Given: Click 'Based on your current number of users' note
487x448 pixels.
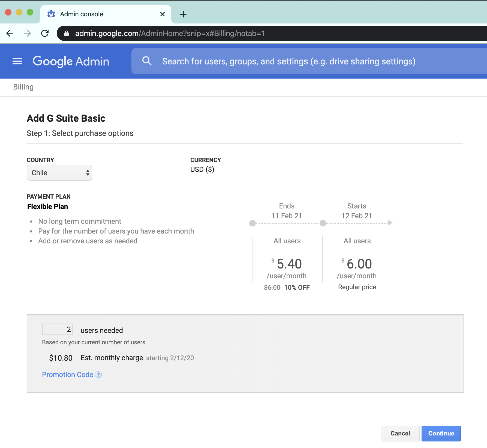Looking at the screenshot, I should tap(94, 342).
